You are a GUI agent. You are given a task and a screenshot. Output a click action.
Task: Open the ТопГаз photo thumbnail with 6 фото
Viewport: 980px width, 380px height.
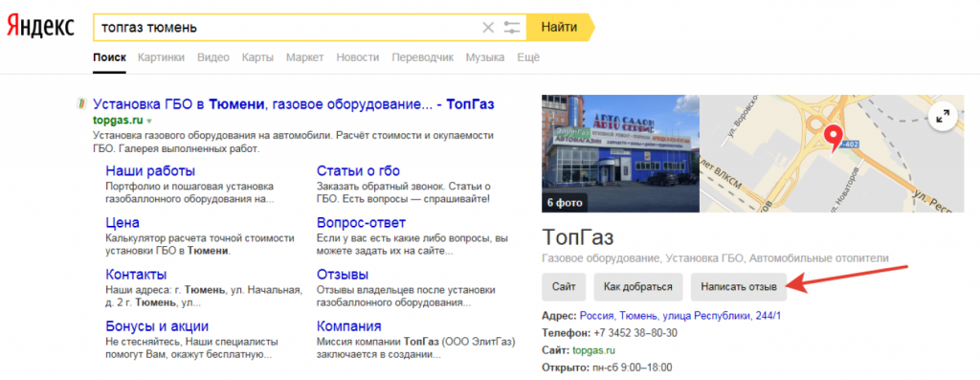click(620, 153)
